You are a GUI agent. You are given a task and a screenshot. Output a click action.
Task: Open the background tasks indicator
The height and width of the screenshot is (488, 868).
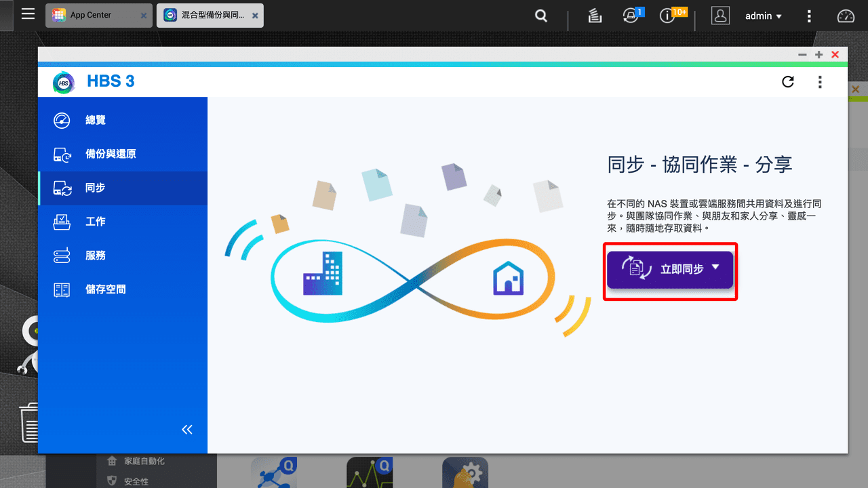point(595,15)
